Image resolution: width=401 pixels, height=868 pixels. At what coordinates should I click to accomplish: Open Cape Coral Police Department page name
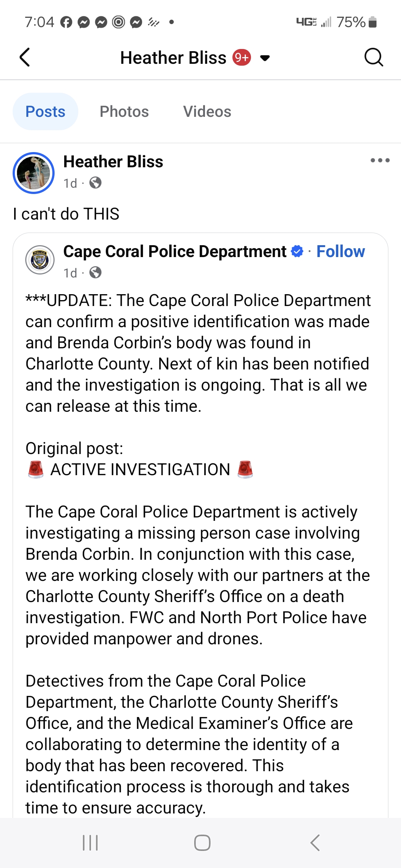coord(175,251)
